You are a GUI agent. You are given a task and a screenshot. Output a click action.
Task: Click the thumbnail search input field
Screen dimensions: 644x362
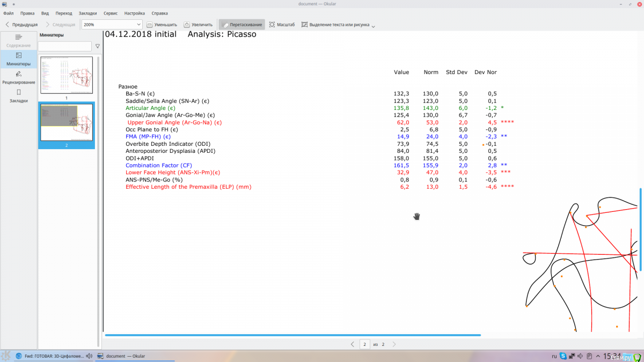[65, 47]
